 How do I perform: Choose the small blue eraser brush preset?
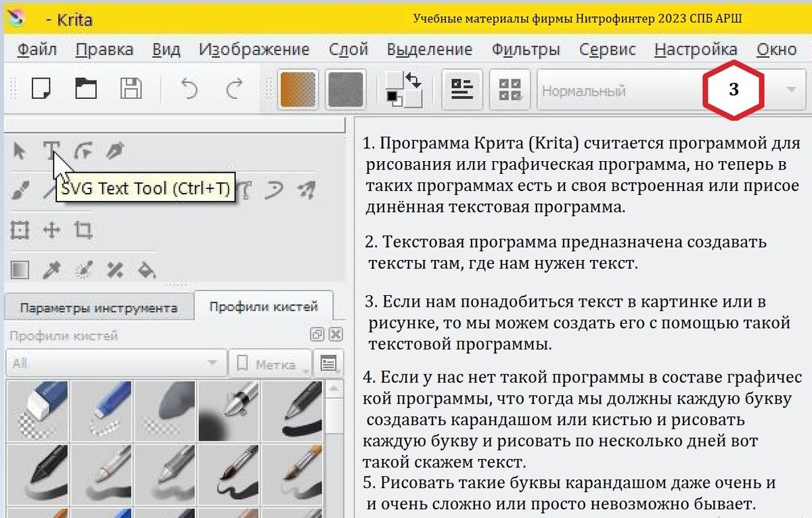pyautogui.click(x=101, y=410)
